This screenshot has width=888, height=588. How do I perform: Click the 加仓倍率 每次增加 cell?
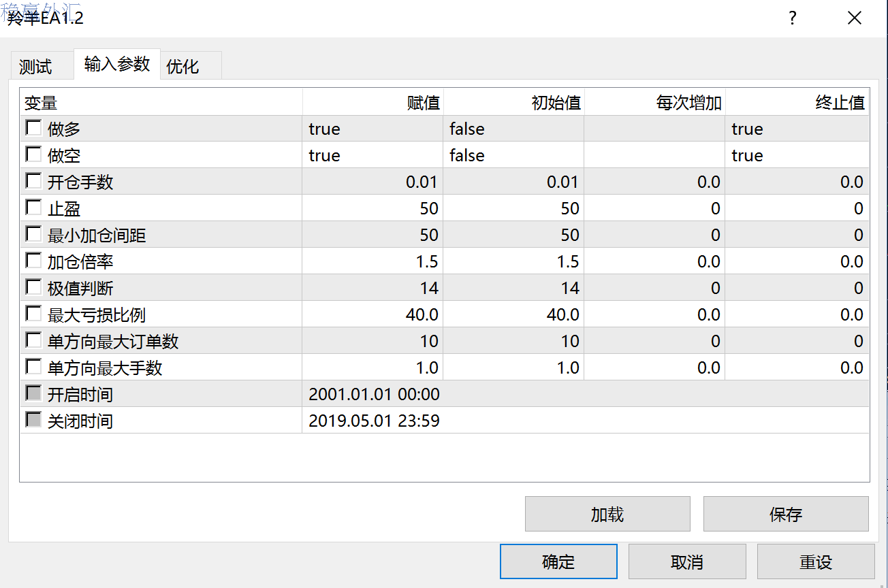click(x=655, y=261)
